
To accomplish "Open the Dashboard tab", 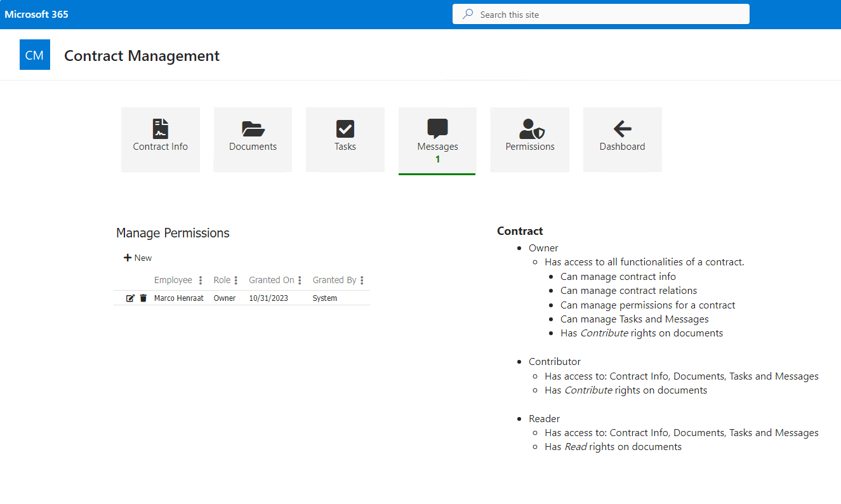I will (x=622, y=140).
